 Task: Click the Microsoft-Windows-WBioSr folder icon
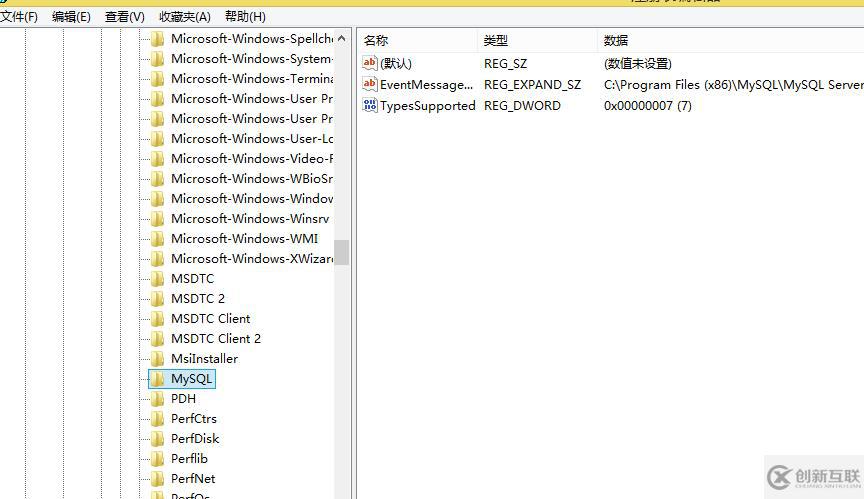tap(158, 178)
